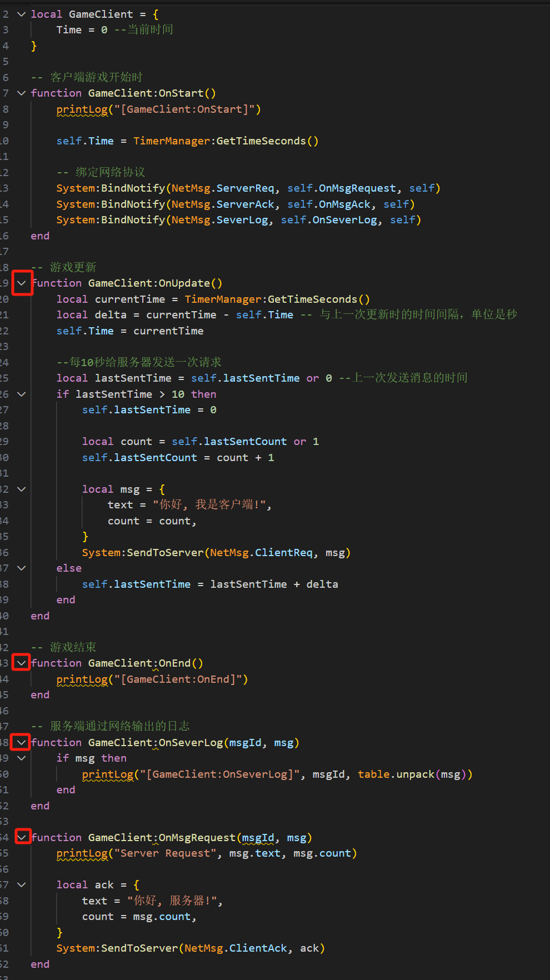The image size is (550, 980).
Task: Collapse the local GameClient table declaration
Action: [22, 14]
